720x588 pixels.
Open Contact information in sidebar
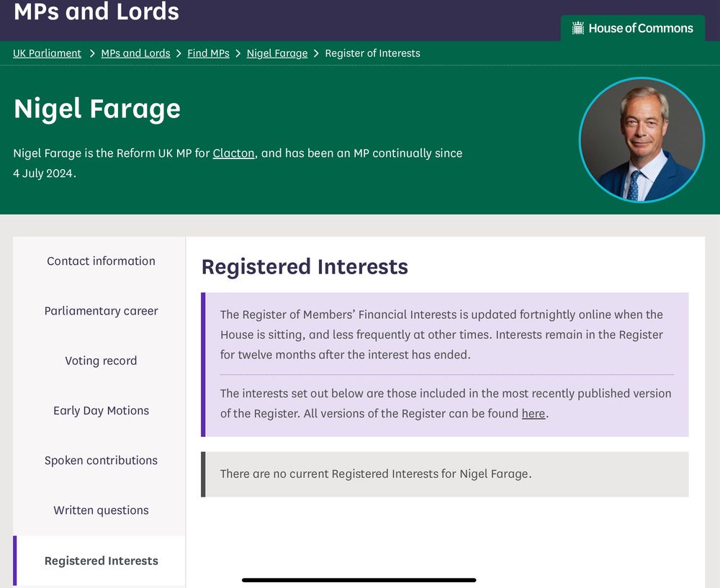click(99, 261)
